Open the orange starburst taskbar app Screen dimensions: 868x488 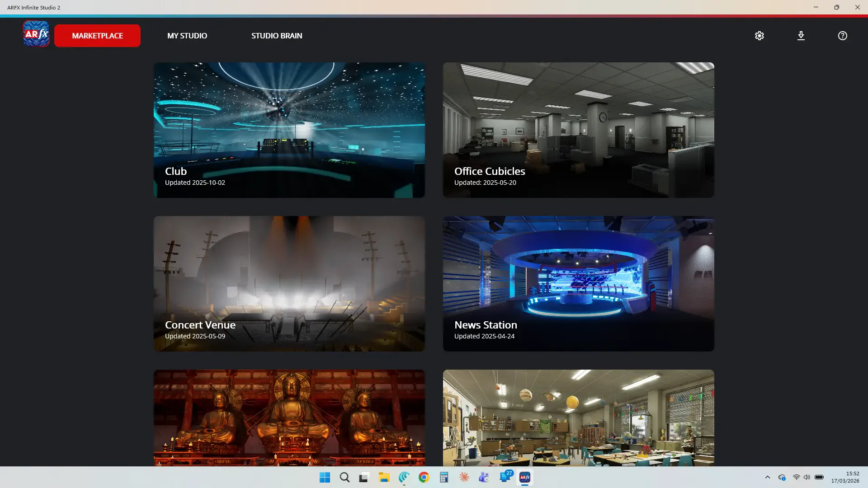pos(464,477)
